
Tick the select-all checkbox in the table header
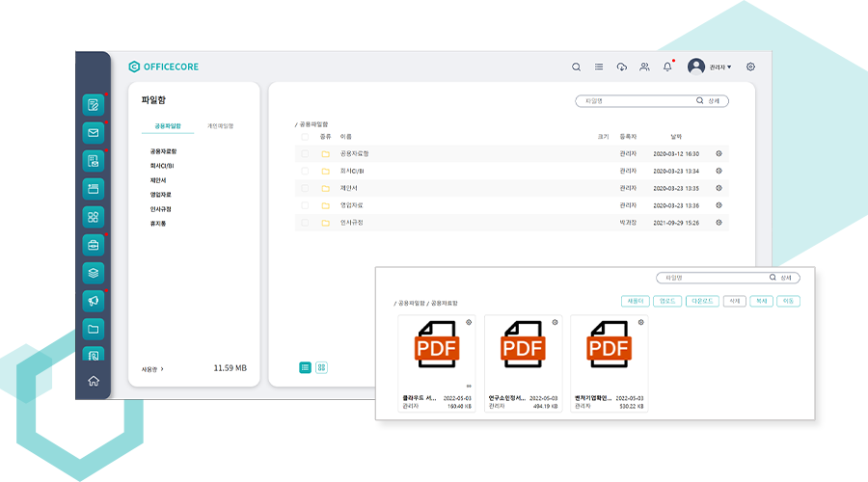click(305, 137)
